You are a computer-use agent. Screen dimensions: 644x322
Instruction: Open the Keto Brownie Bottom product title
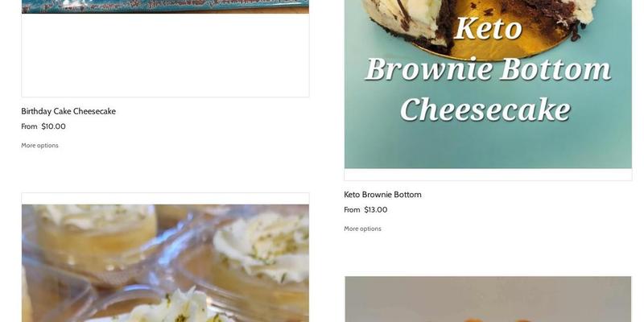(x=382, y=195)
